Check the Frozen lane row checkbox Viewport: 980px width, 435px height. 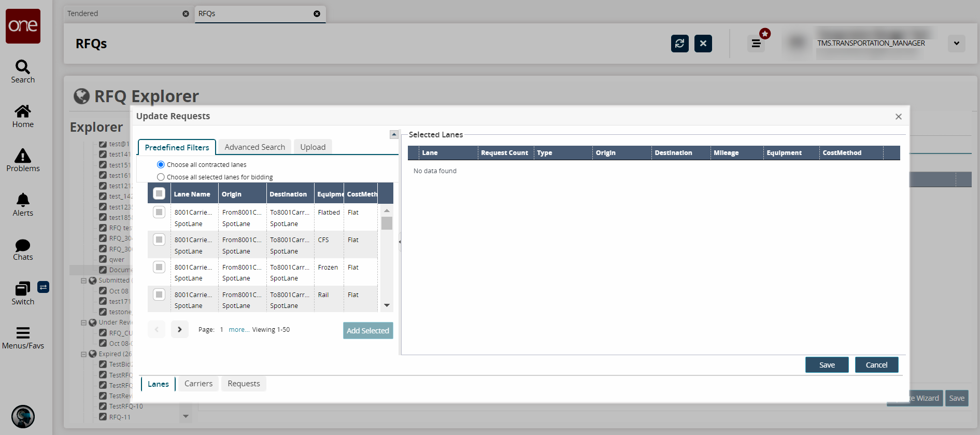tap(159, 267)
